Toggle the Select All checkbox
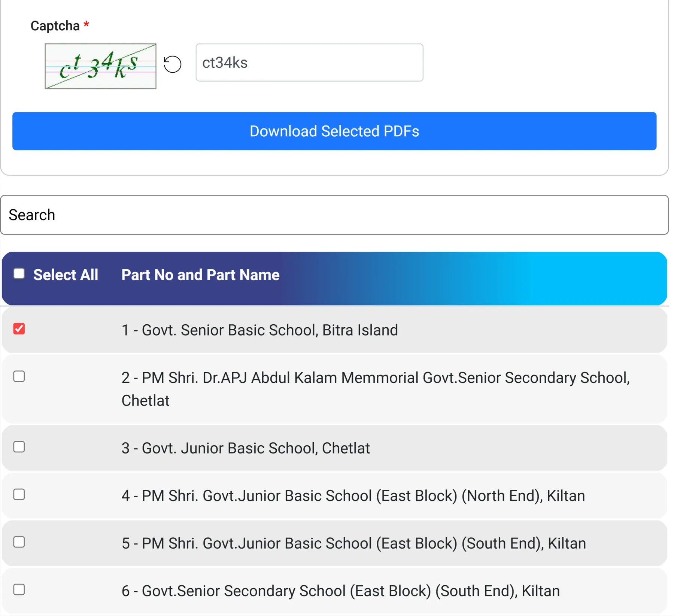674x616 pixels. click(19, 274)
